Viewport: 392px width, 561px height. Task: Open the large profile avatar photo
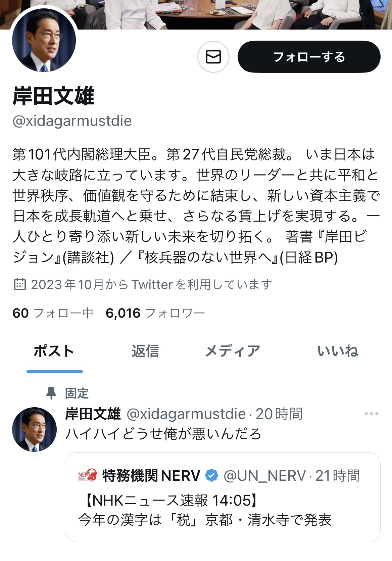[x=44, y=40]
